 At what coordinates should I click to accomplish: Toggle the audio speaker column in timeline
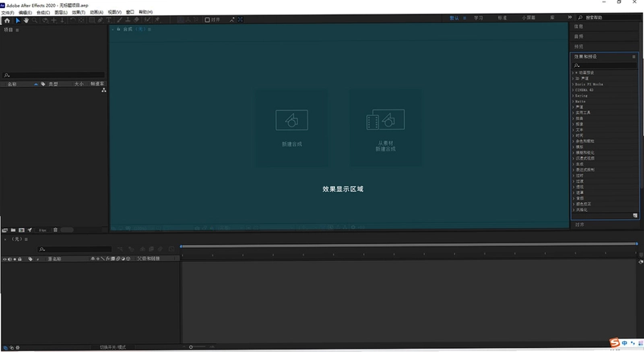10,259
